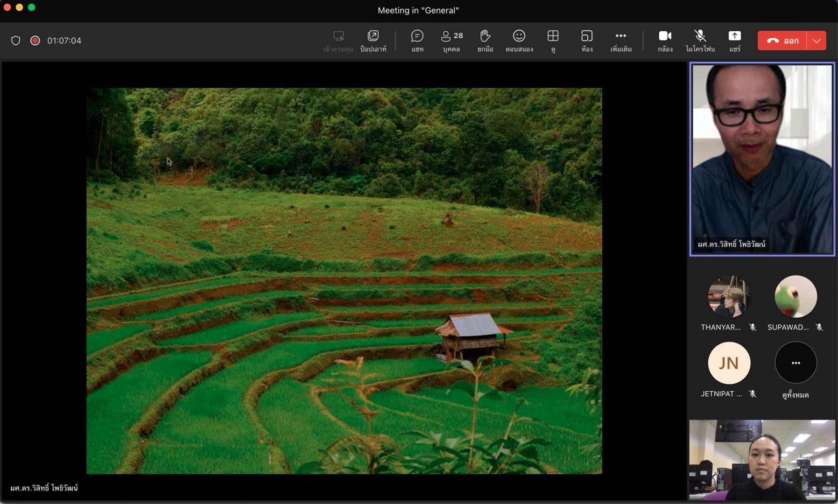This screenshot has height=504, width=838.
Task: Unmute the microphone (ไมโครโฟน)
Action: tap(699, 41)
